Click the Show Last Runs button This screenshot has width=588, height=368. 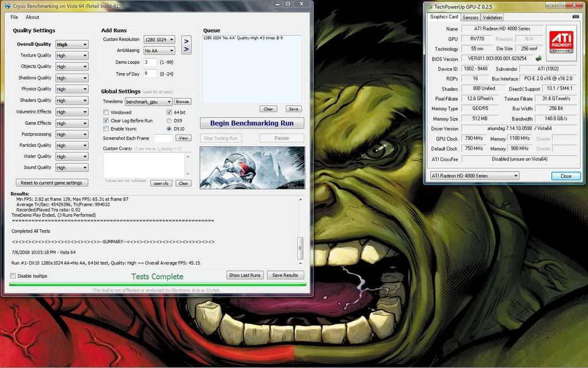point(245,275)
